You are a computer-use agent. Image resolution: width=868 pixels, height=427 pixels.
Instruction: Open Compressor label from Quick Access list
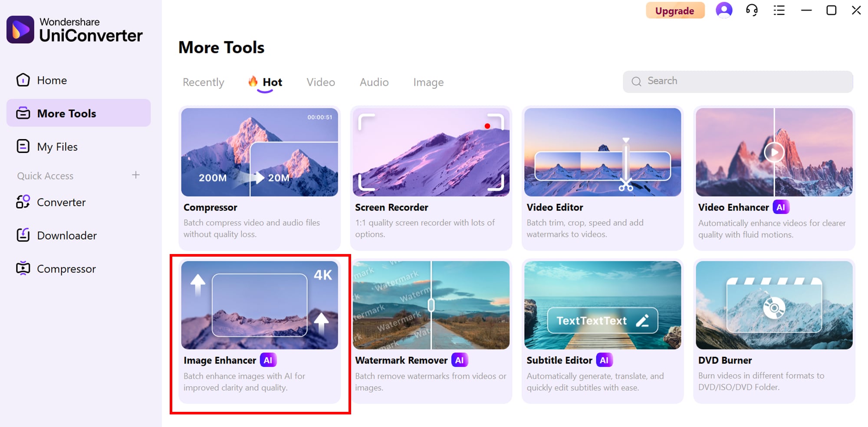click(x=66, y=269)
